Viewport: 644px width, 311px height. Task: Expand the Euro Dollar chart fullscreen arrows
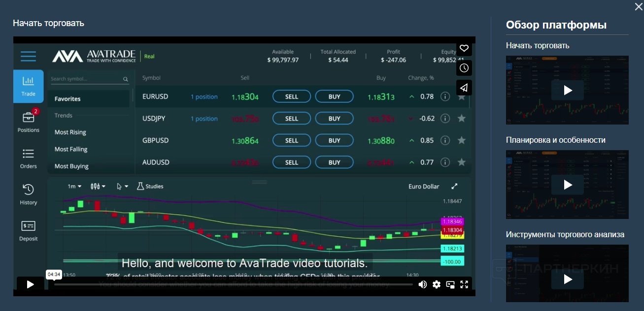tap(454, 187)
